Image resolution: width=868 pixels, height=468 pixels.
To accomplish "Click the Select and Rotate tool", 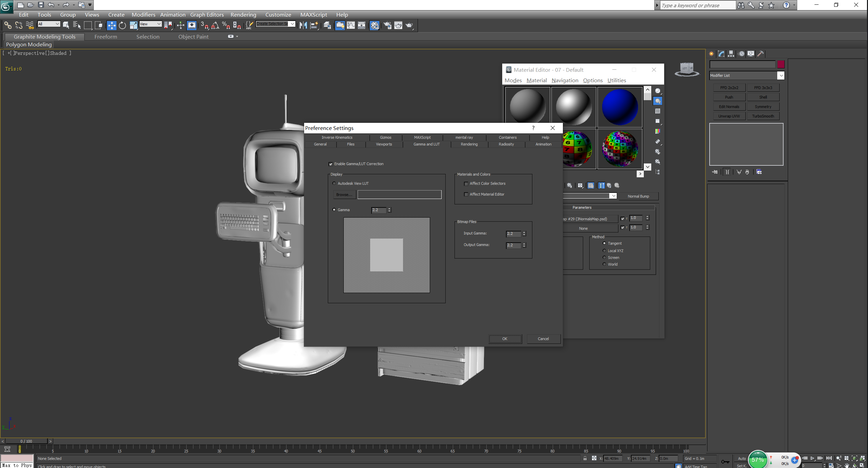I will (122, 25).
